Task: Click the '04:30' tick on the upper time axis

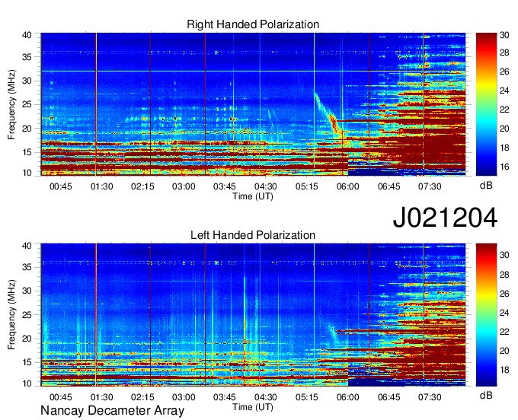Action: pos(266,186)
